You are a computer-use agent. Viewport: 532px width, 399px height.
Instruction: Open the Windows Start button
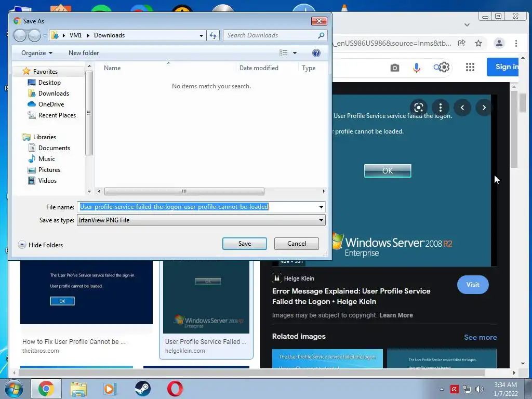(14, 389)
